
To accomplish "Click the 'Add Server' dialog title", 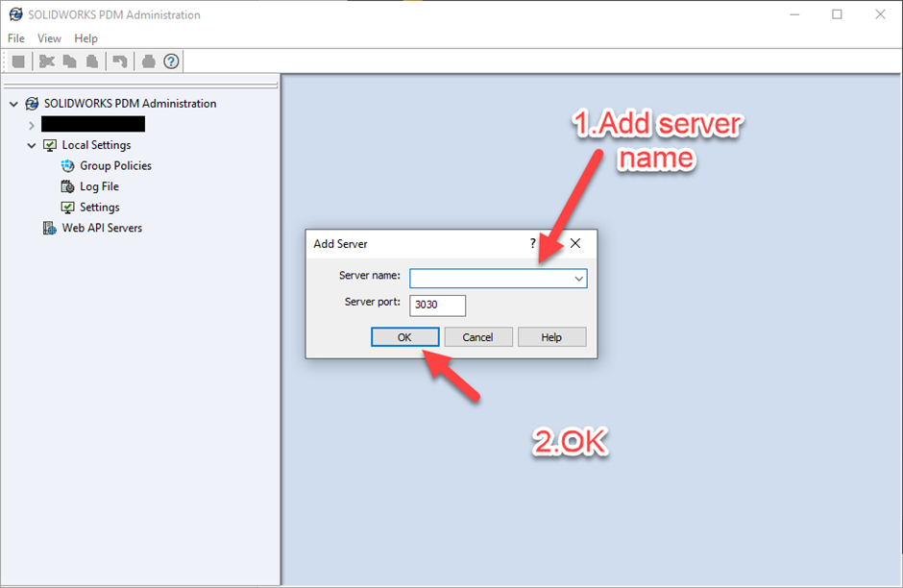I will coord(340,244).
